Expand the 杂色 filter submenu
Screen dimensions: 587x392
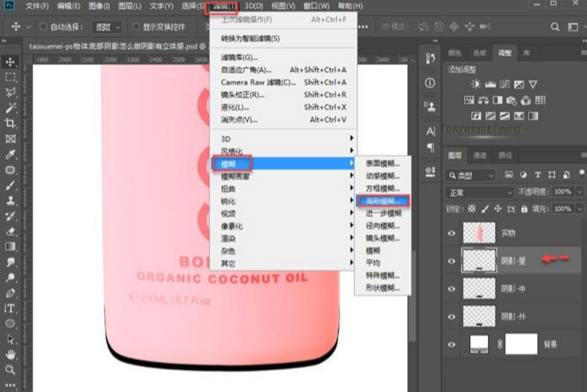tap(283, 251)
